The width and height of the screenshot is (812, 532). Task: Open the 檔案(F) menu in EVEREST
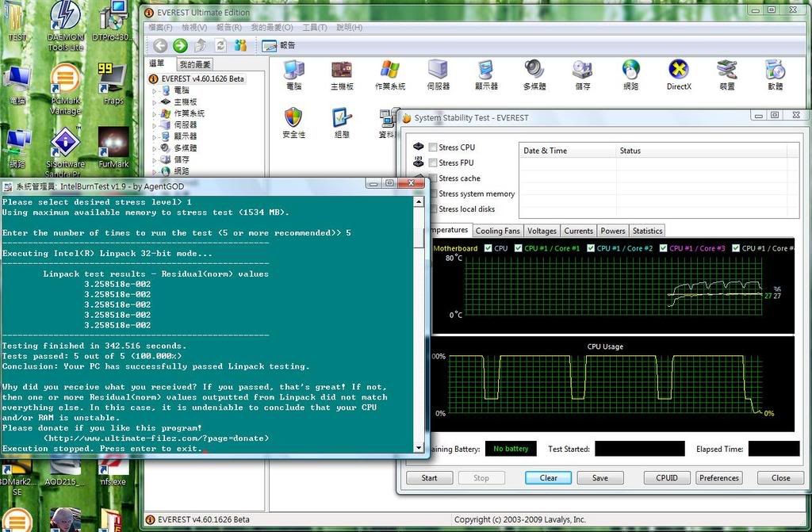[x=160, y=28]
